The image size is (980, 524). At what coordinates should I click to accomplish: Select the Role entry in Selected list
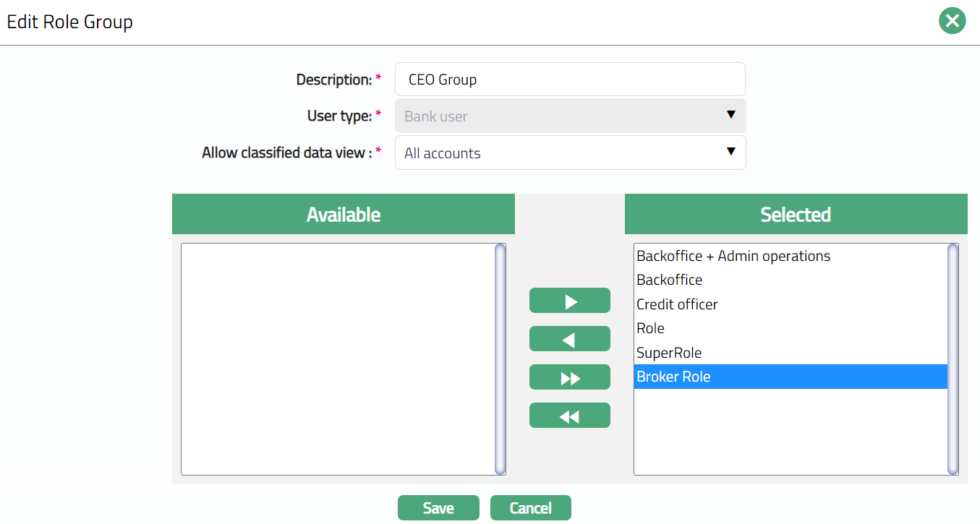[x=651, y=328]
